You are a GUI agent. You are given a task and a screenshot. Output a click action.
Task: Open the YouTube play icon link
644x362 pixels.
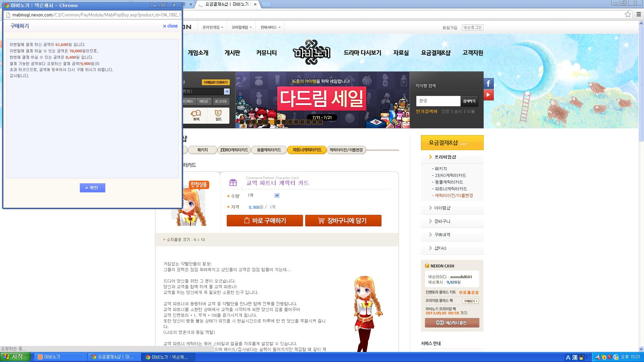(488, 95)
